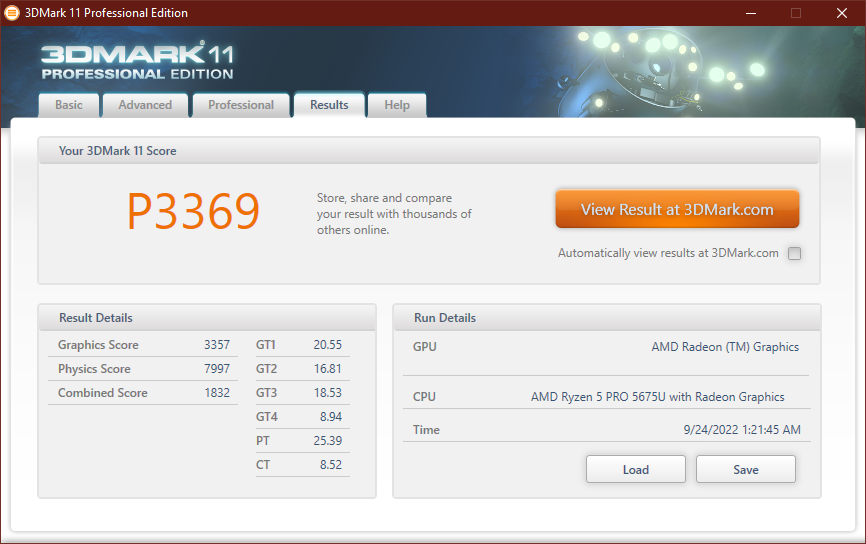
Task: Enable automatically view results at 3DMark.com checkbox
Action: [x=794, y=253]
